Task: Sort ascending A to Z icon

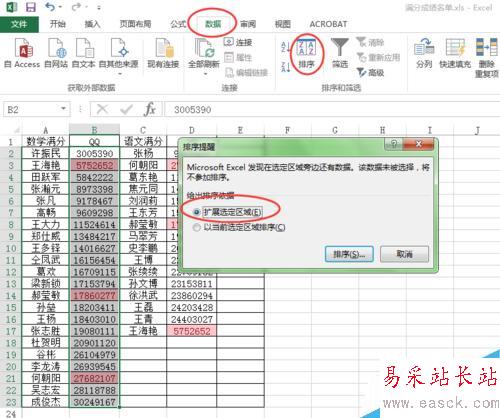Action: [286, 47]
